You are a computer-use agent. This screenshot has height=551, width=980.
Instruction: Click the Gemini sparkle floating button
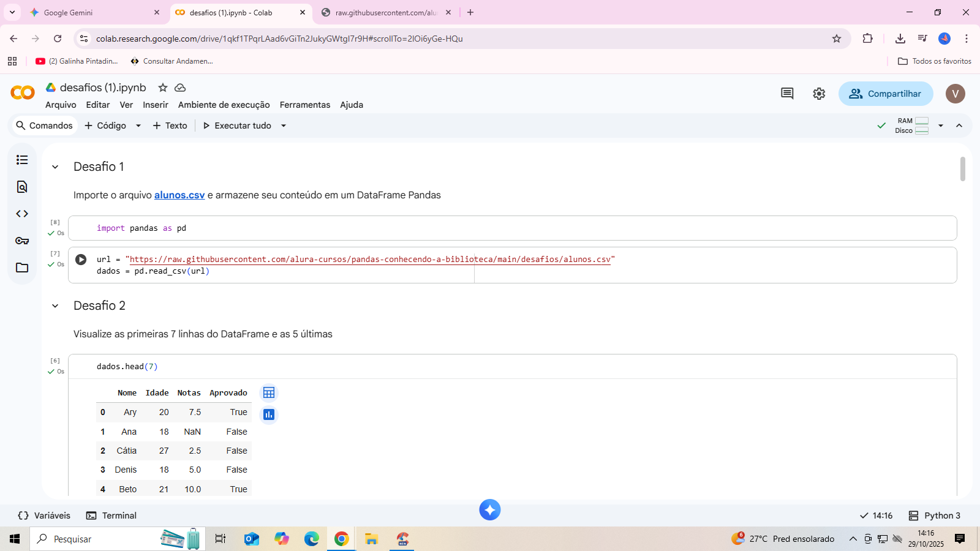(490, 509)
